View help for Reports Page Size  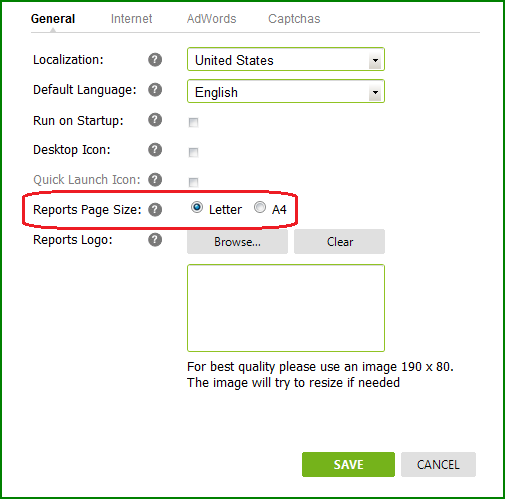tap(155, 210)
